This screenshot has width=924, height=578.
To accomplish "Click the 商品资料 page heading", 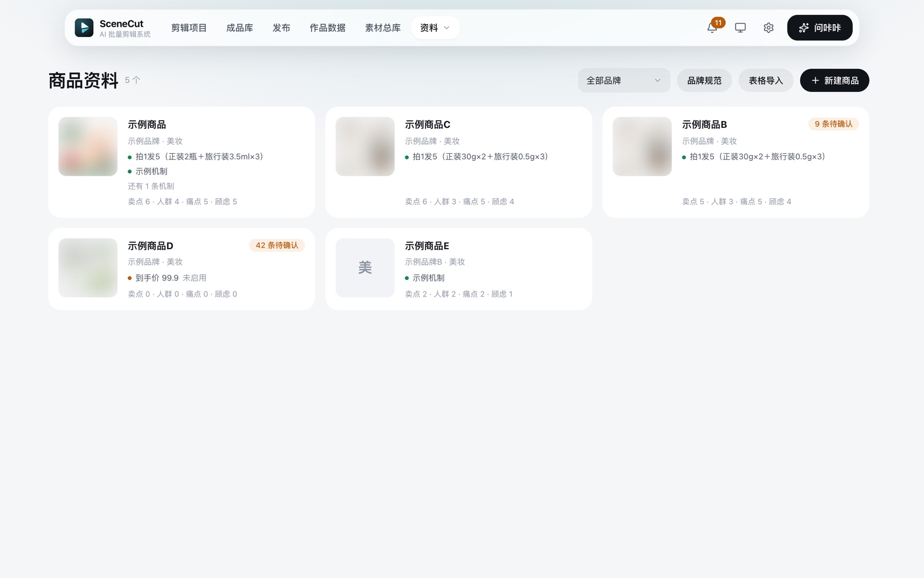I will [x=83, y=81].
